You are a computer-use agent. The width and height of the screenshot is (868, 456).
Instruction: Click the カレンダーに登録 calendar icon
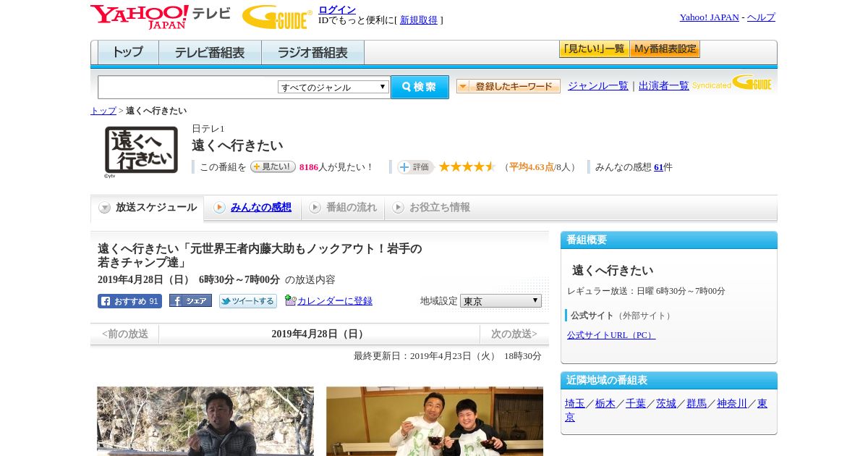pos(290,300)
